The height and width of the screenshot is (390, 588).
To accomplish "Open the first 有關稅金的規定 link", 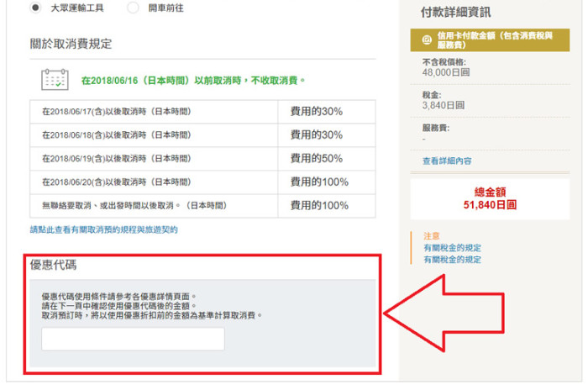I will point(452,248).
